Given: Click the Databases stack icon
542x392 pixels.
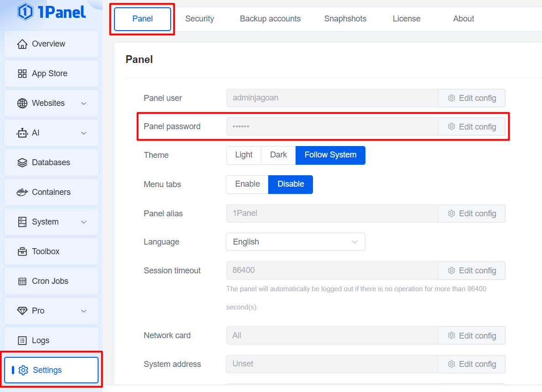Looking at the screenshot, I should click(x=22, y=162).
